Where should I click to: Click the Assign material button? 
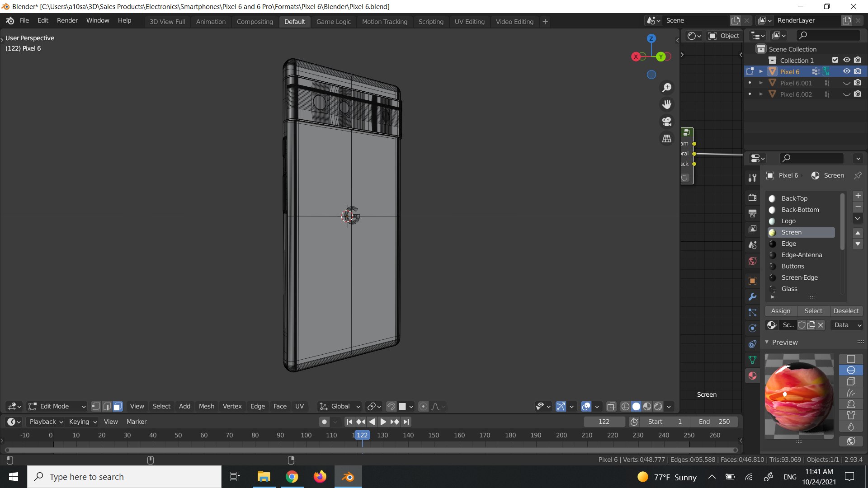point(781,311)
